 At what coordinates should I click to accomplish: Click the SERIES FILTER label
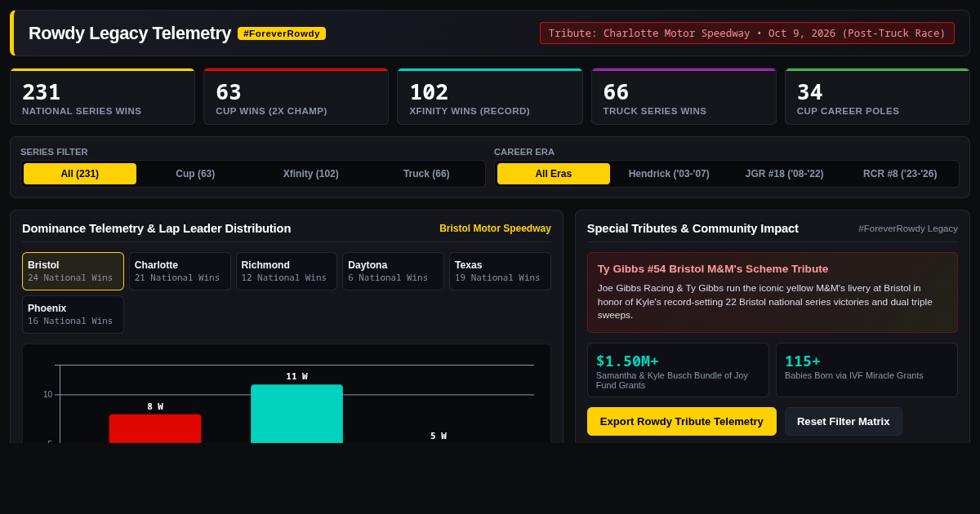click(54, 152)
